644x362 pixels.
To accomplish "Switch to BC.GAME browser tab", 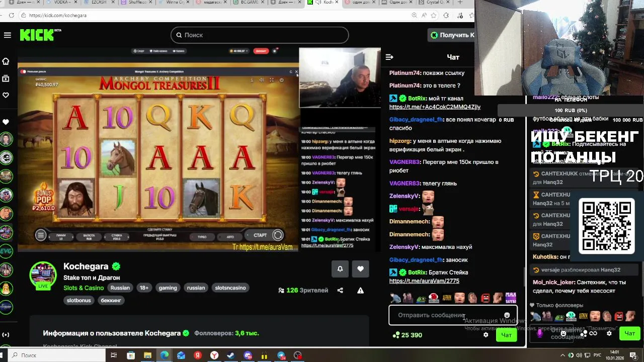I will (249, 3).
